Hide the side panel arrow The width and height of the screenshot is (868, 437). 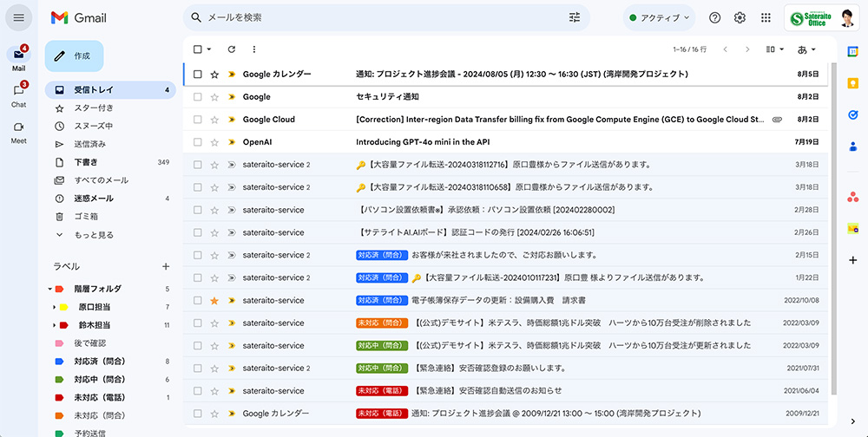tap(852, 421)
